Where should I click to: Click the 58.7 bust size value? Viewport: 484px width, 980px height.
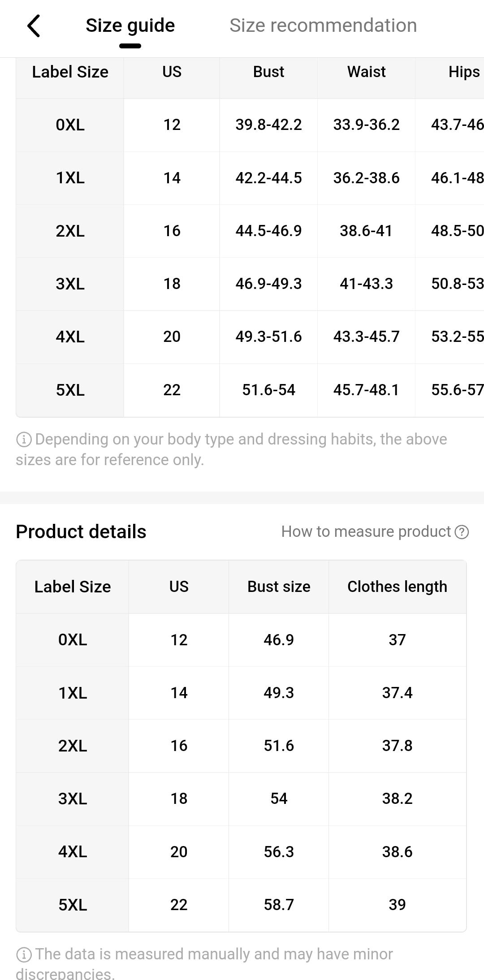(x=279, y=905)
